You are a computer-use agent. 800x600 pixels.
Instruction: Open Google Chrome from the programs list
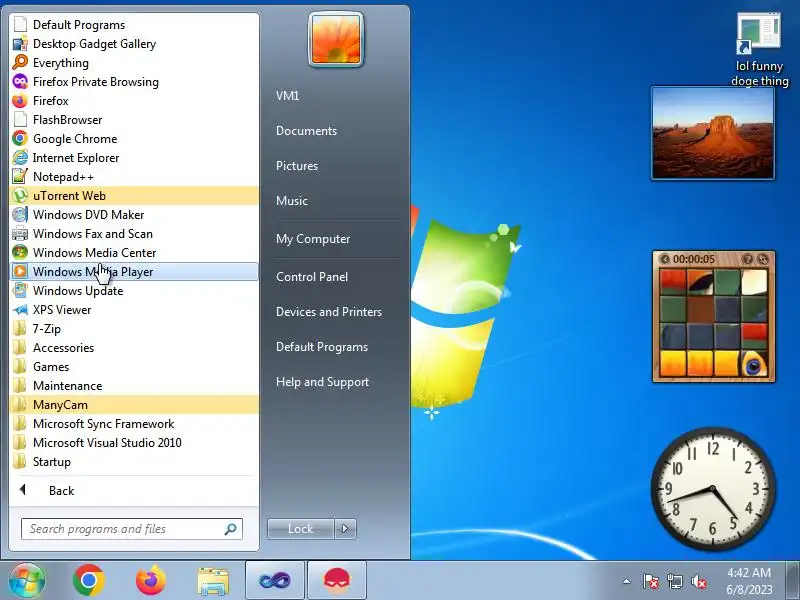pyautogui.click(x=134, y=138)
